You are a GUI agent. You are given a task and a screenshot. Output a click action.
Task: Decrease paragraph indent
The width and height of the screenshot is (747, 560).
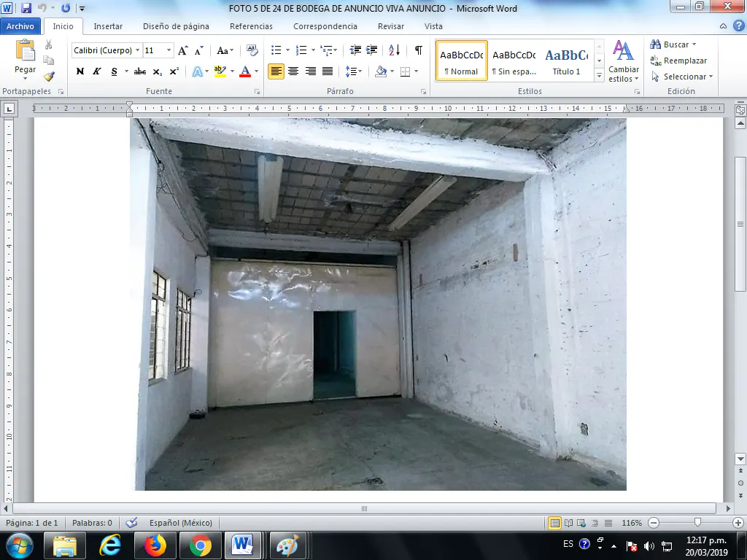355,50
